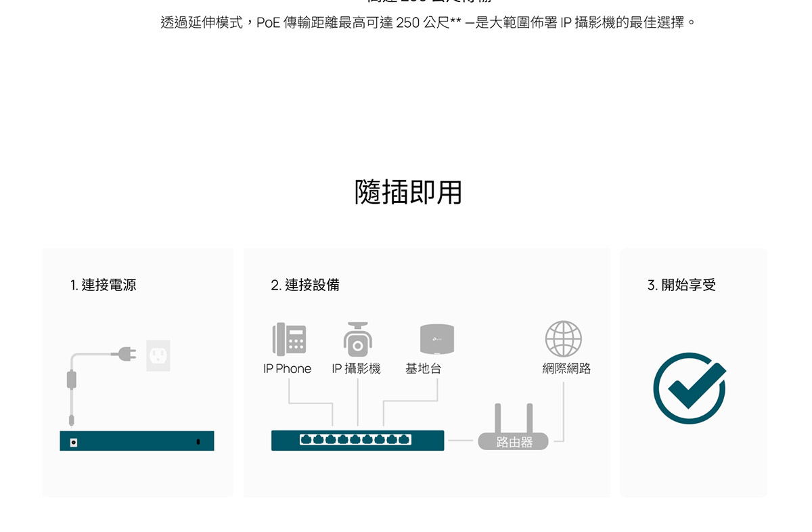Select the access point device icon
The width and height of the screenshot is (812, 532).
click(x=436, y=339)
